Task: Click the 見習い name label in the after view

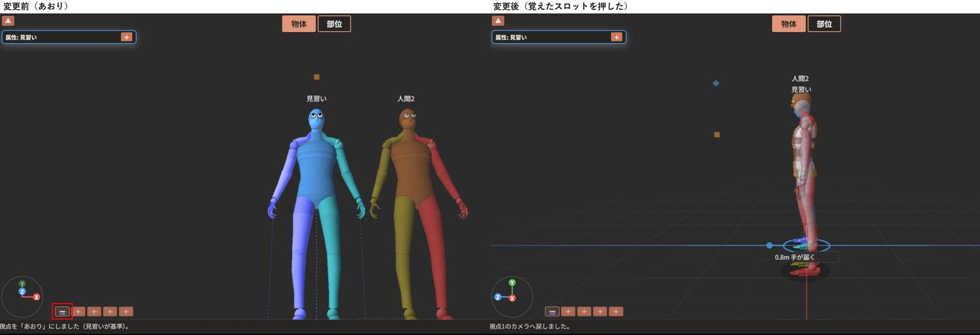Action: [801, 89]
